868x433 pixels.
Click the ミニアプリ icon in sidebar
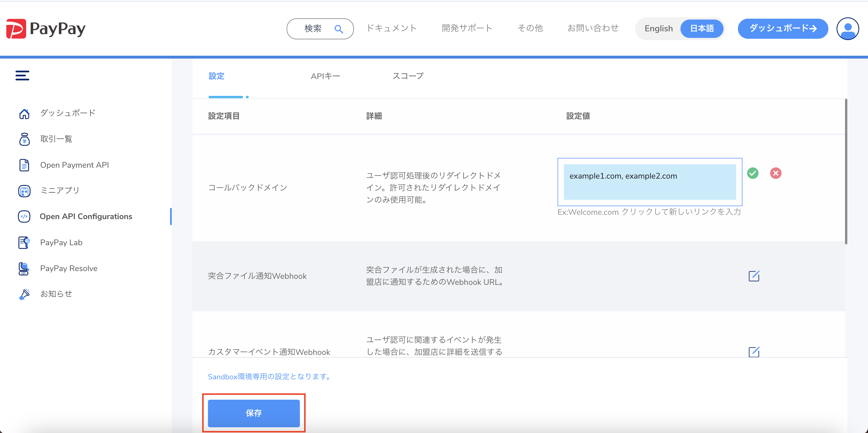[x=24, y=191]
